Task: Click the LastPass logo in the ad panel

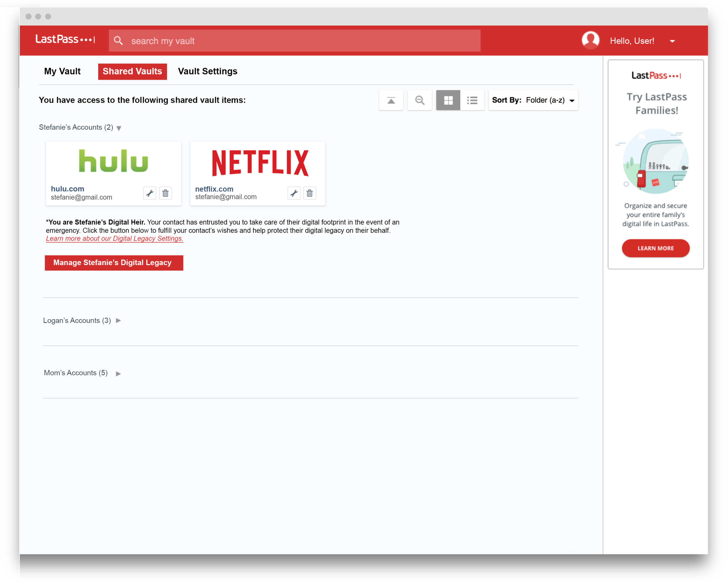Action: tap(656, 76)
